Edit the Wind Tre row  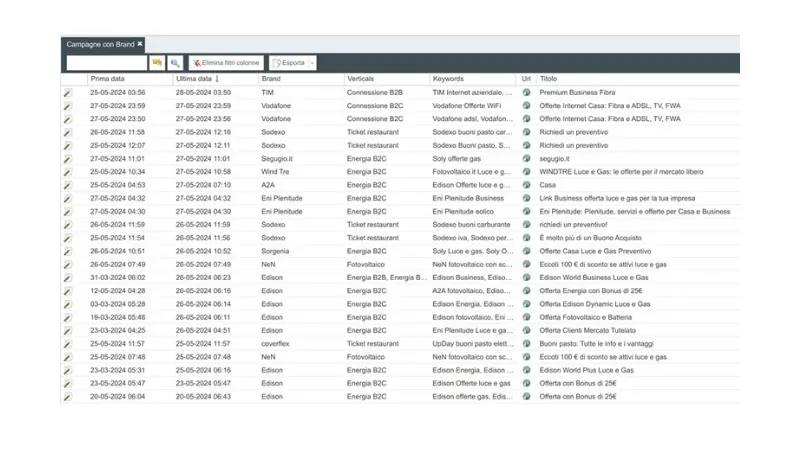68,172
